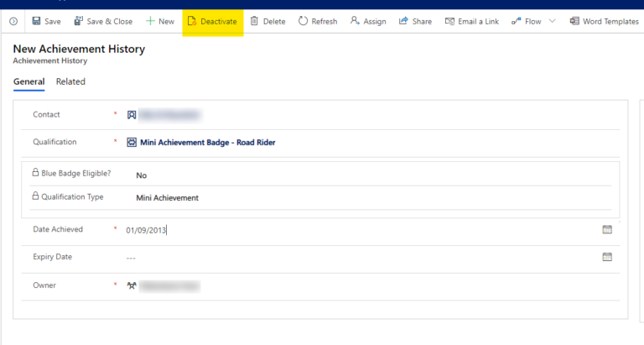Screen dimensions: 644x345
Task: Click the Save icon in command bar
Action: [x=37, y=21]
